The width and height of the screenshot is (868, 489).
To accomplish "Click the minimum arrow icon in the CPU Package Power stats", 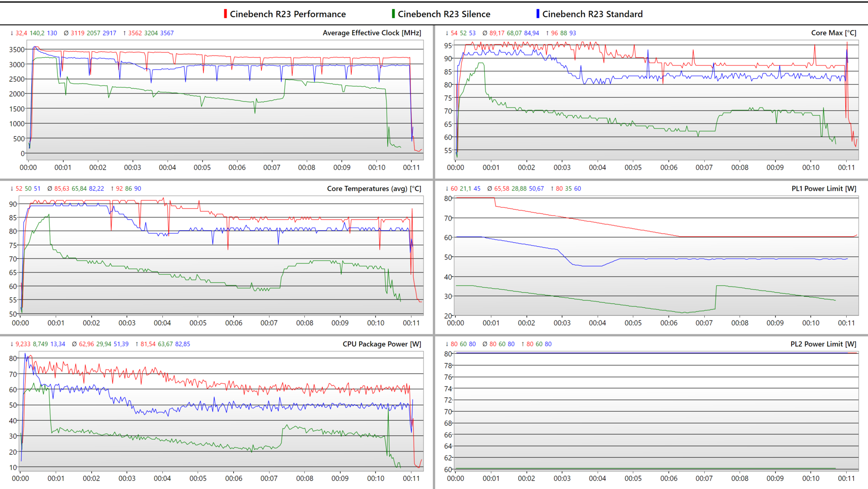I will coord(12,344).
